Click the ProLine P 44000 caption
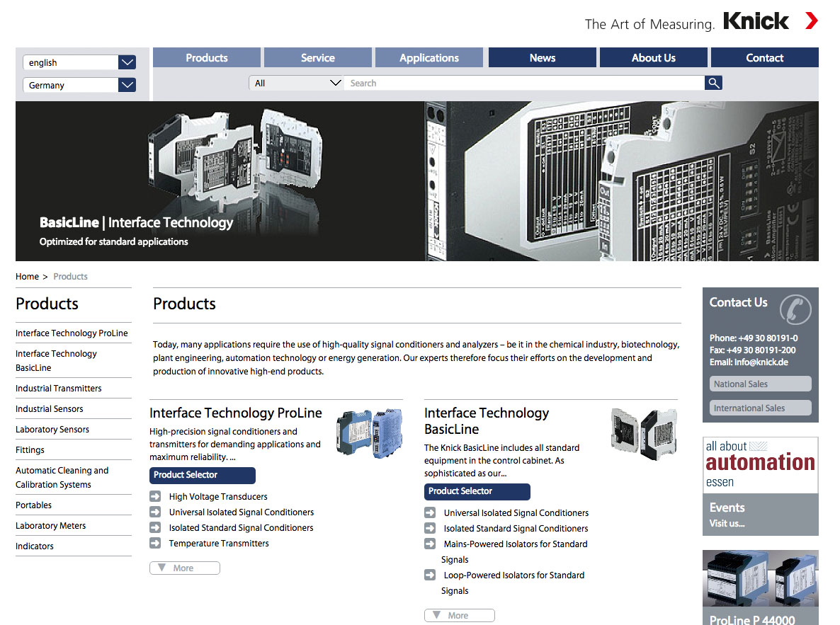Viewport: 840px width, 625px height. click(x=752, y=619)
